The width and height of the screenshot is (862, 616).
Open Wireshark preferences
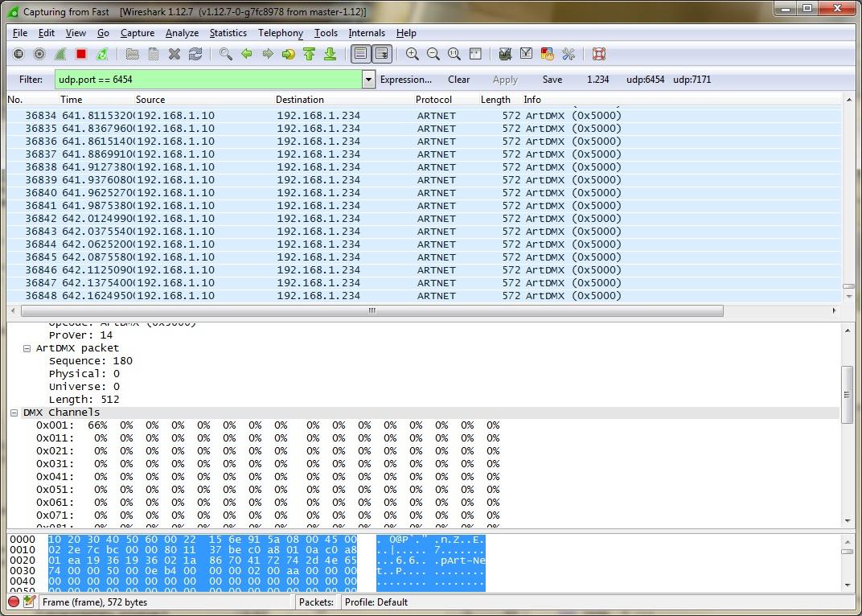click(569, 54)
